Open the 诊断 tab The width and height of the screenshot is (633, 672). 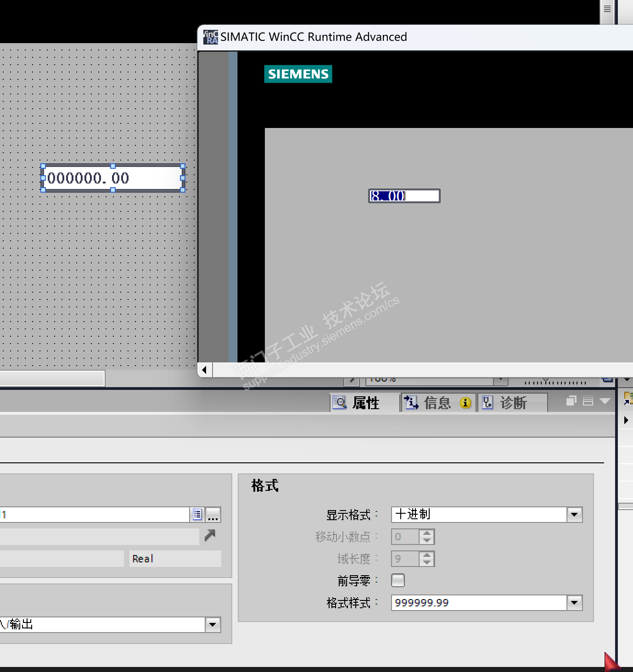coord(513,403)
